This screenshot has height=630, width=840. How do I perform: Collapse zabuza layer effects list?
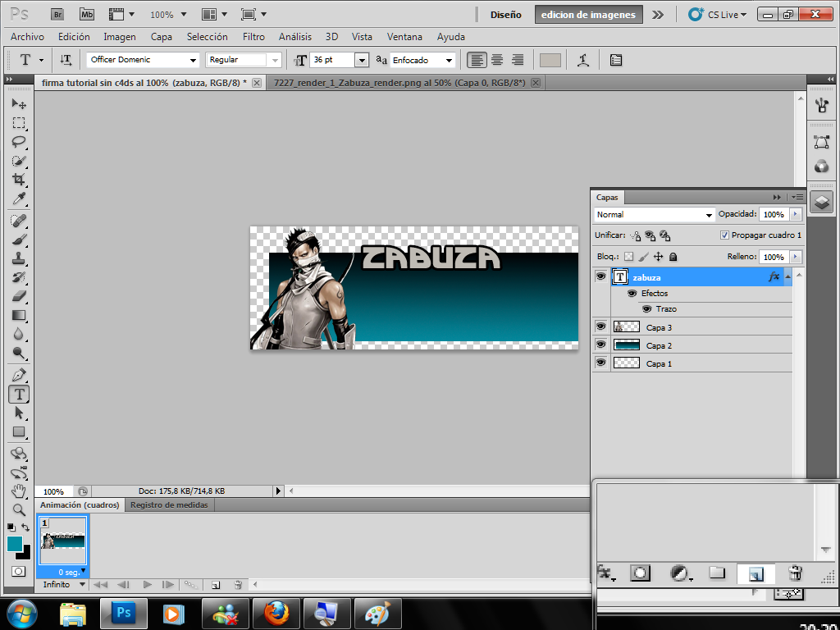pos(787,276)
